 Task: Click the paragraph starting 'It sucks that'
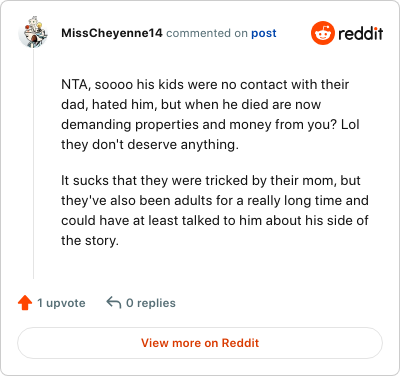coord(215,210)
